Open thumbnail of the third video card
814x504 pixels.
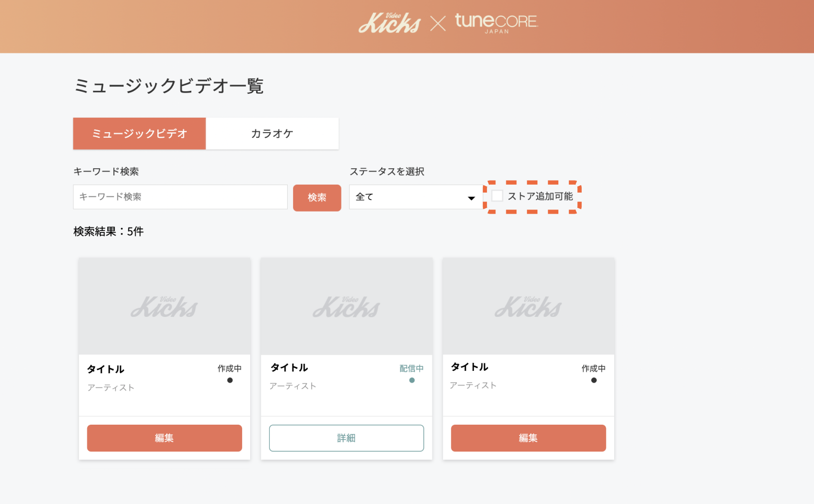[x=528, y=306]
